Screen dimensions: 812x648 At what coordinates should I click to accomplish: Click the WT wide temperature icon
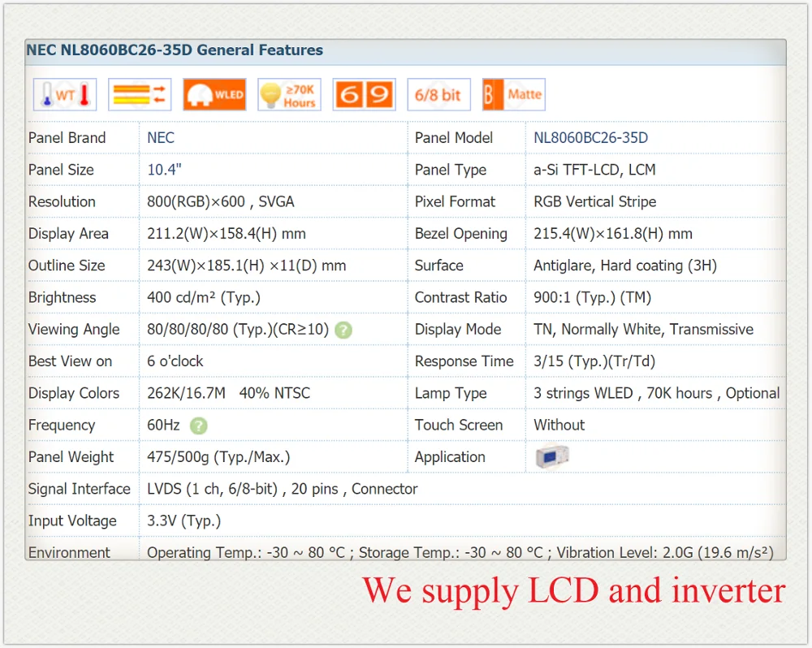tap(65, 95)
